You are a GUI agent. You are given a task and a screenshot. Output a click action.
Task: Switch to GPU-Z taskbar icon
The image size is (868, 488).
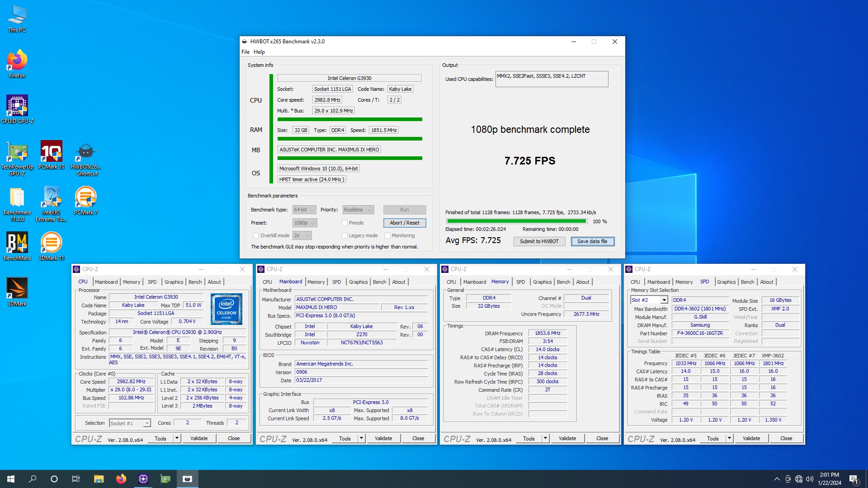(165, 479)
